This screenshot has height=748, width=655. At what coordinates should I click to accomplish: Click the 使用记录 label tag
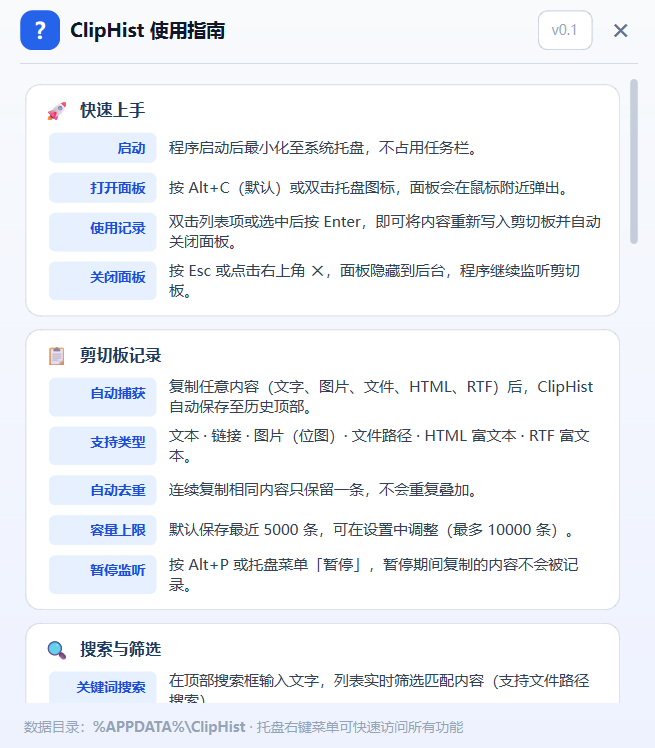click(103, 232)
